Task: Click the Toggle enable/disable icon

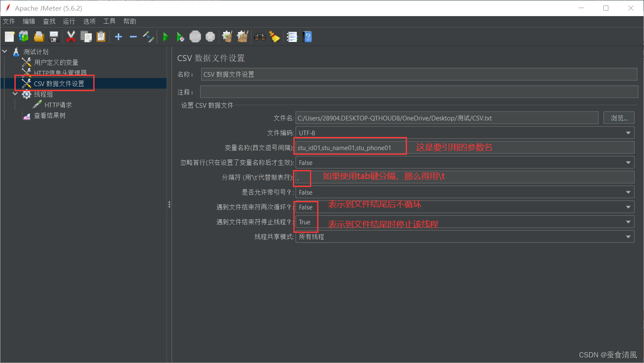Action: pos(148,37)
